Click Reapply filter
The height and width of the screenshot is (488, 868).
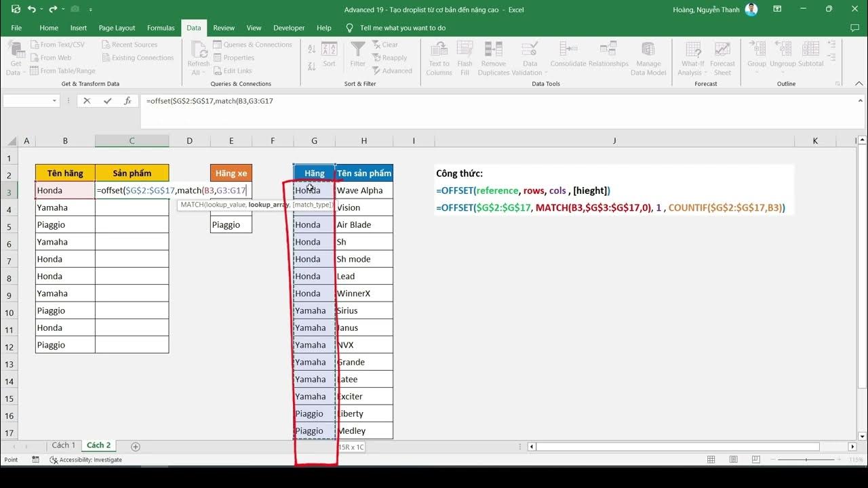(x=389, y=58)
